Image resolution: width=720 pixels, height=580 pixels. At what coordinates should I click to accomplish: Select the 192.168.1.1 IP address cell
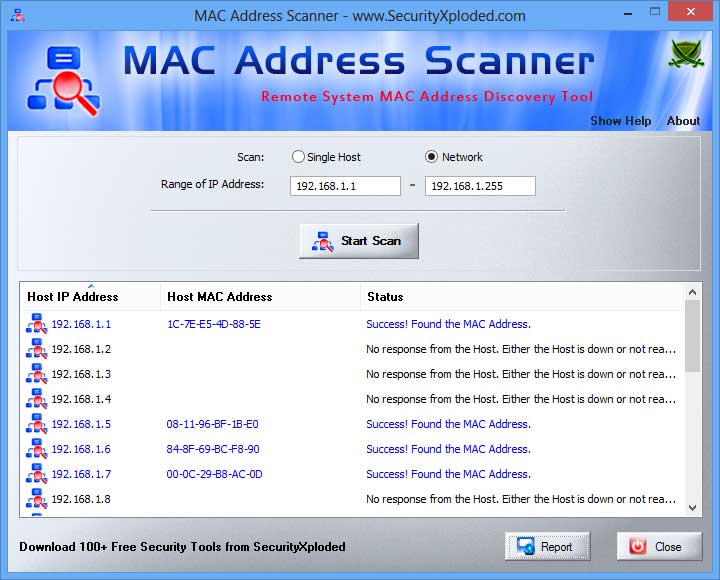point(81,324)
